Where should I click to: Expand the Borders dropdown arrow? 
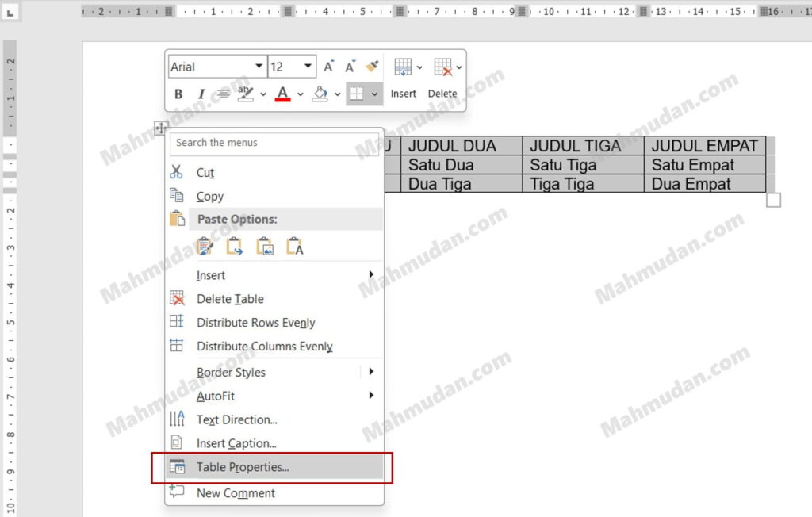tap(375, 94)
